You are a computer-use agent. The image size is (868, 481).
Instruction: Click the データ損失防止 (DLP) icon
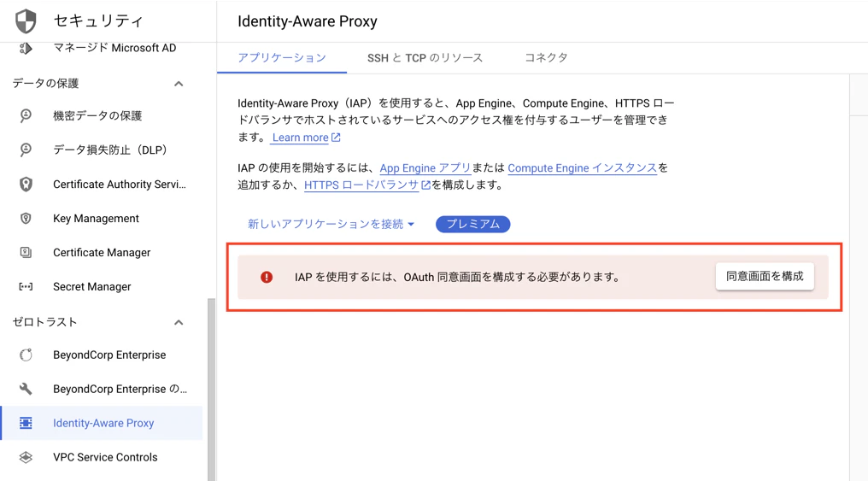click(26, 150)
